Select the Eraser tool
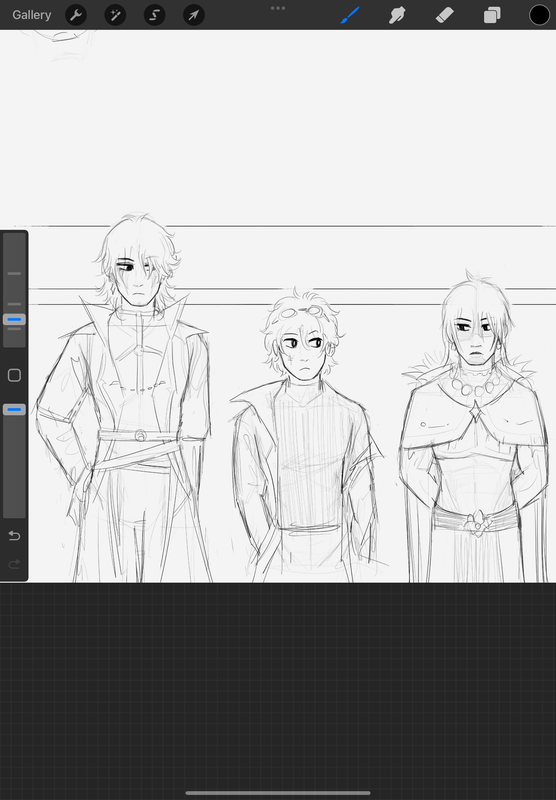 [444, 15]
